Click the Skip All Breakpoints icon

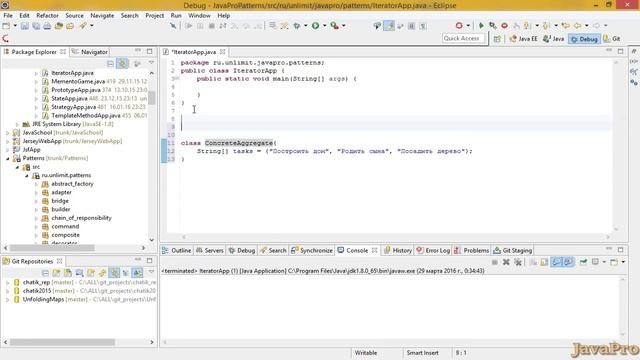(173, 26)
